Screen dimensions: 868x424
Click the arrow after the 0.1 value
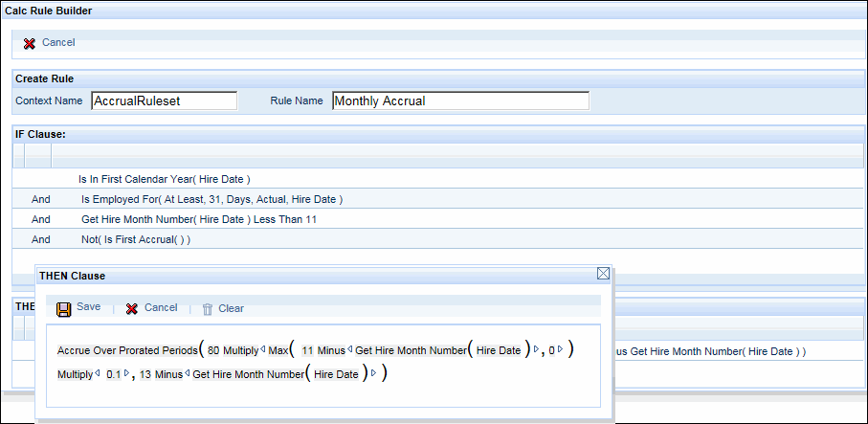click(x=127, y=373)
